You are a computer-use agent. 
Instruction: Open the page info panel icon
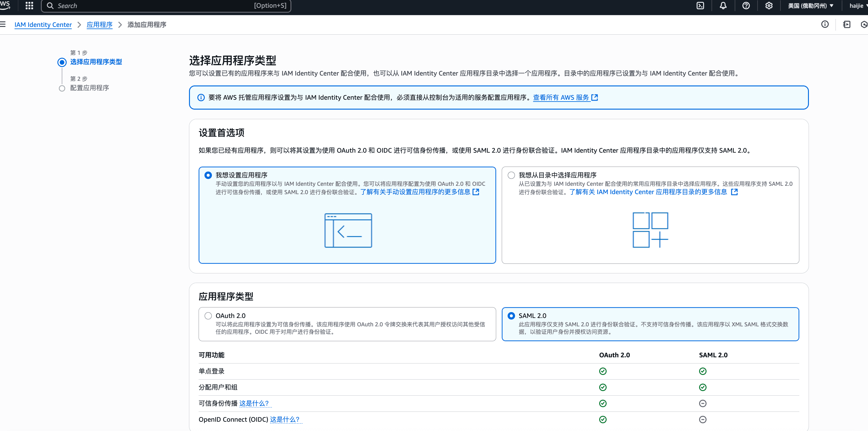[825, 24]
